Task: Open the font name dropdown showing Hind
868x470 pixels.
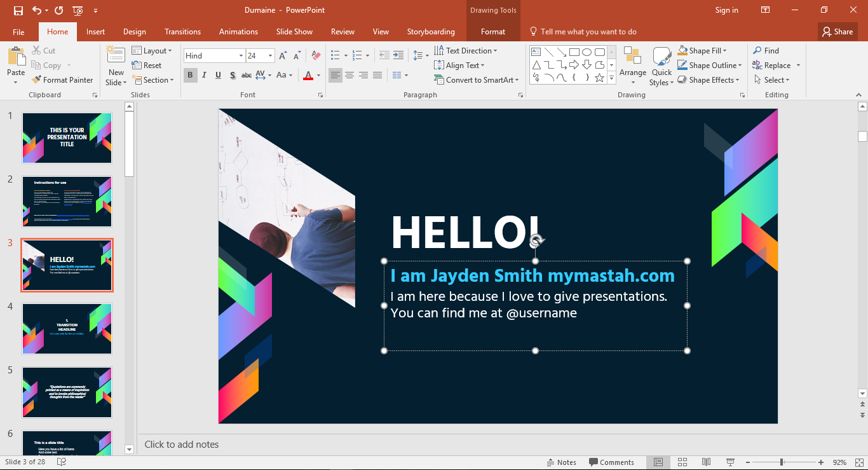Action: tap(241, 56)
